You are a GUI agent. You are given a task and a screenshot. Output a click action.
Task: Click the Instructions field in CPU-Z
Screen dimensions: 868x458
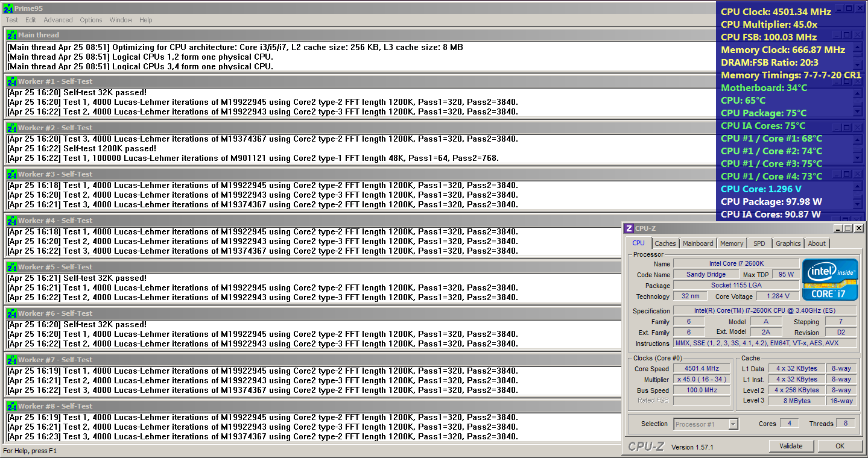(x=764, y=343)
